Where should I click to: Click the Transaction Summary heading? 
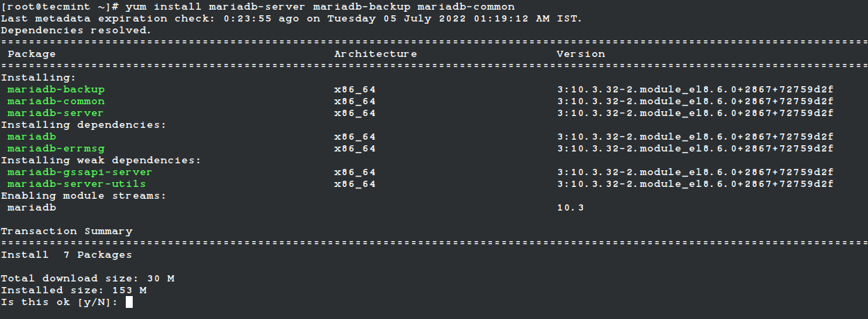(67, 231)
